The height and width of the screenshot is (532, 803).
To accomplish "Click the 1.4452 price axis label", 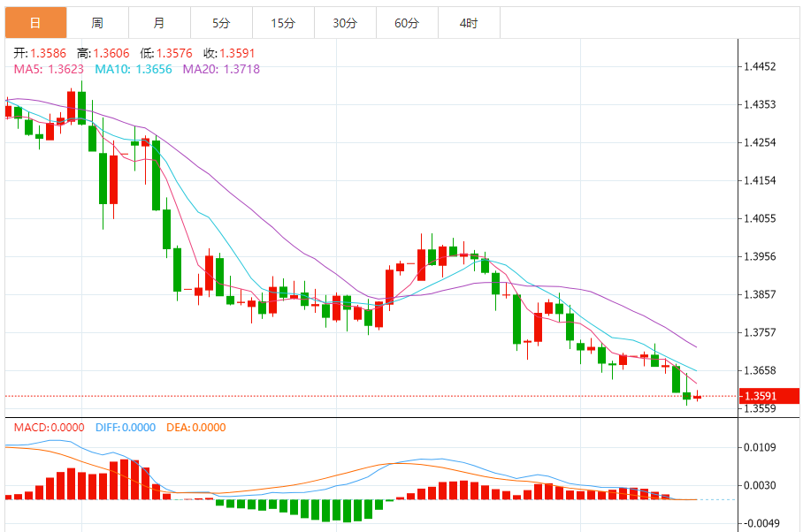I will tap(760, 66).
